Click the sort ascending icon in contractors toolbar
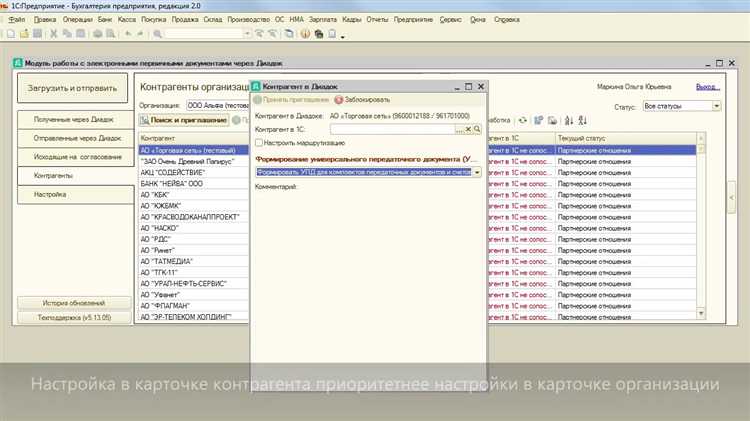 568,121
